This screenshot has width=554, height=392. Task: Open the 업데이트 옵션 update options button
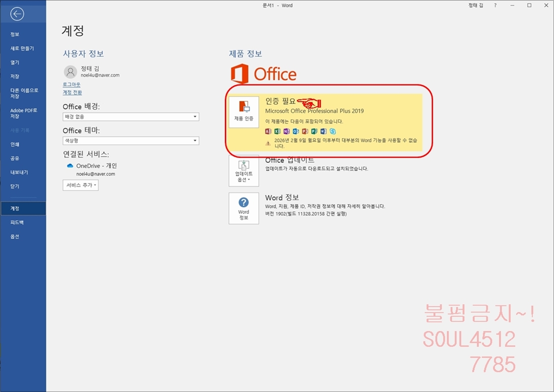[x=244, y=171]
